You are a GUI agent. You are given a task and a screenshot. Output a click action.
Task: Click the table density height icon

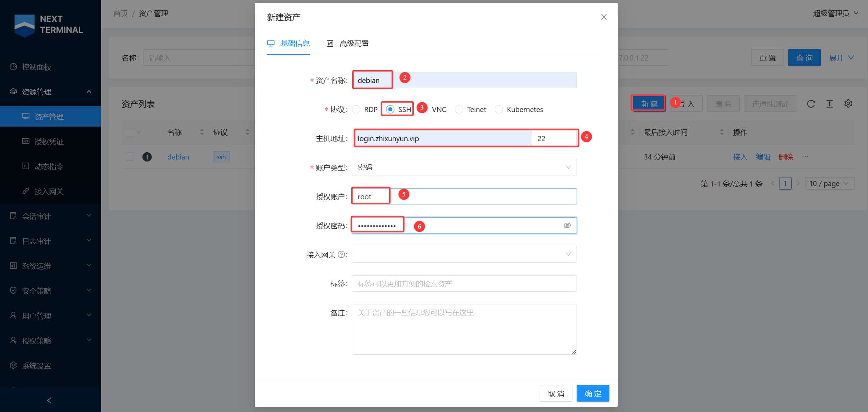coord(829,104)
